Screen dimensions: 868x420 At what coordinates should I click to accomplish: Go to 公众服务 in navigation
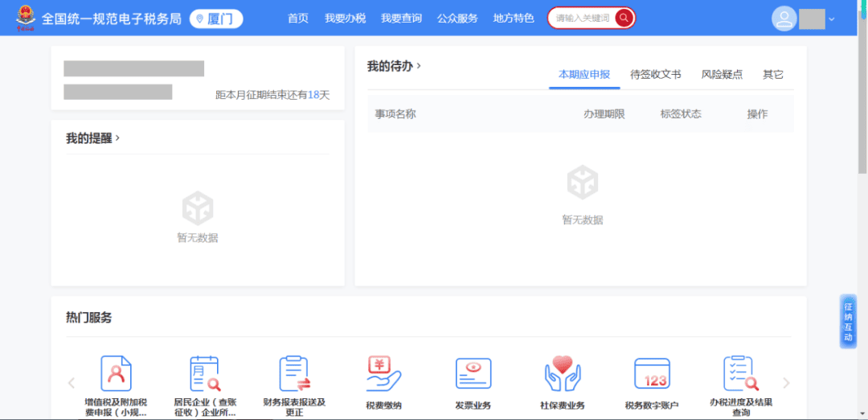pyautogui.click(x=457, y=19)
